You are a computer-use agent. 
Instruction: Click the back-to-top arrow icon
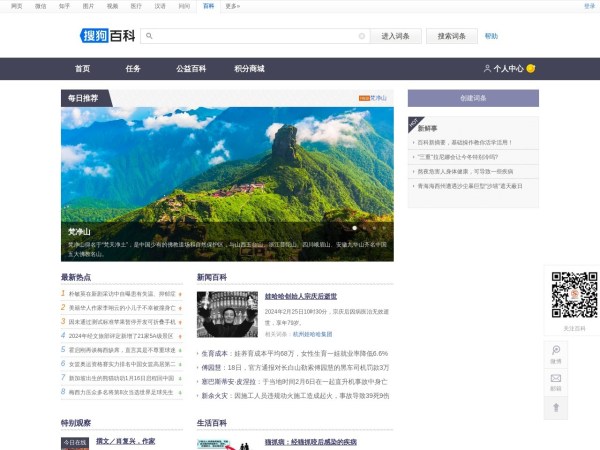point(556,407)
